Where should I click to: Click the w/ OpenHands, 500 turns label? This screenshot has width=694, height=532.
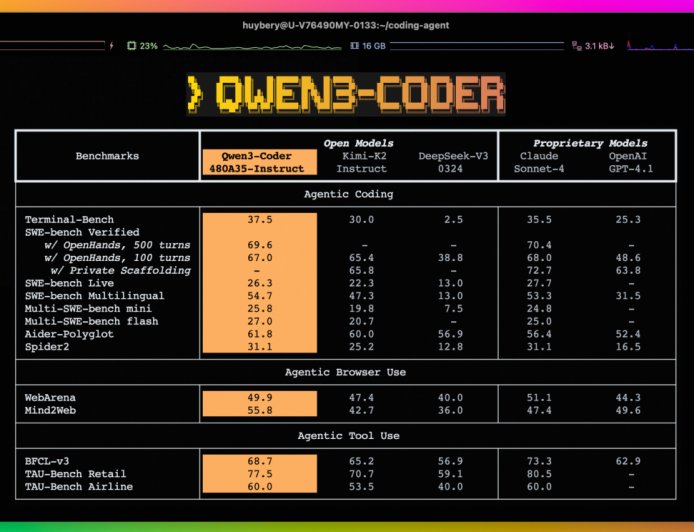117,245
